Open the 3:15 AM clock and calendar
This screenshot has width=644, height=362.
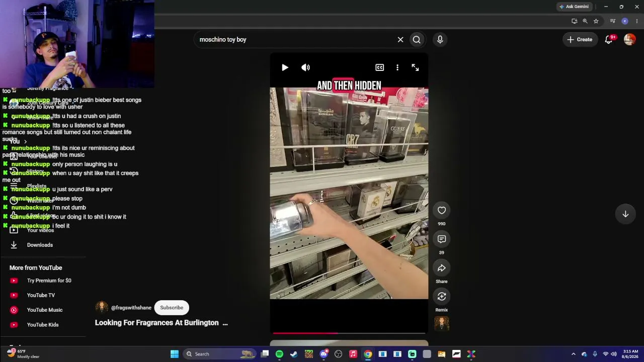tap(630, 354)
